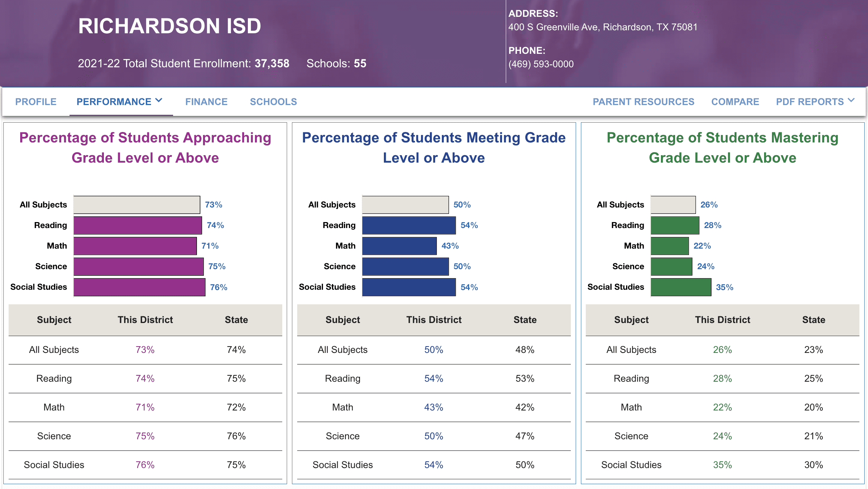Click the purple Reading bar at 74%

coord(138,225)
